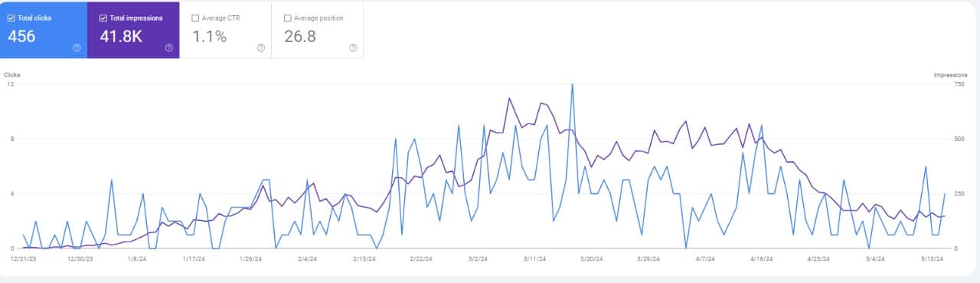Image resolution: width=980 pixels, height=283 pixels.
Task: Click the Clicks axis label
Action: pos(11,74)
